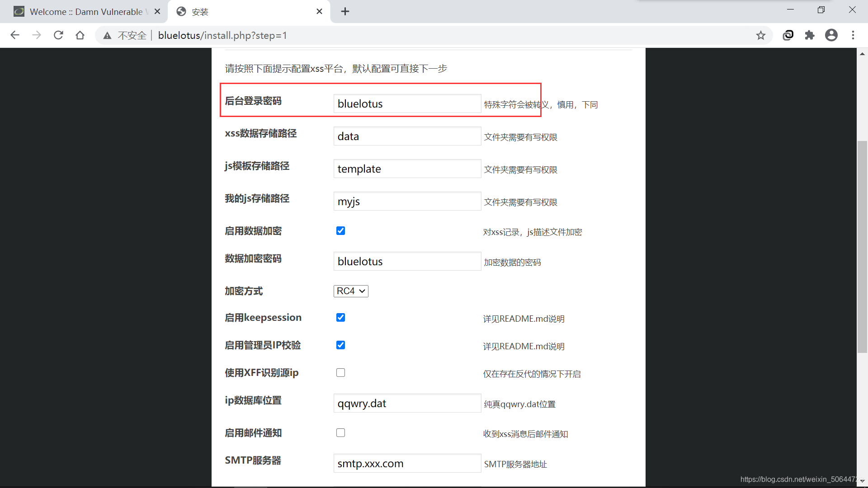Open the user profile avatar icon
This screenshot has width=868, height=488.
[x=831, y=35]
